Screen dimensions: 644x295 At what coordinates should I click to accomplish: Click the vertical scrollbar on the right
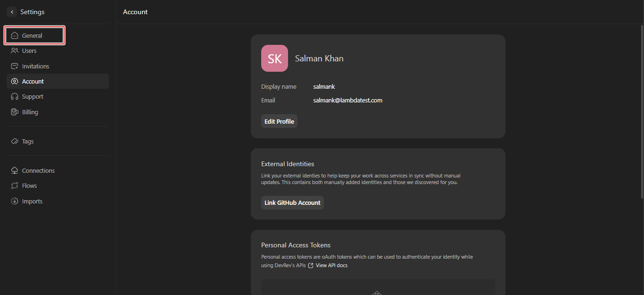tap(642, 113)
